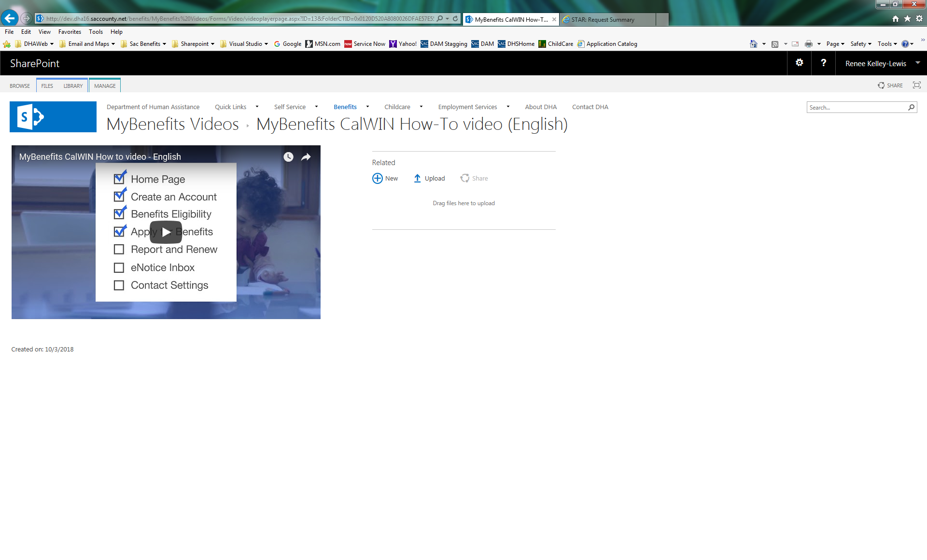Go to MyBenefits Videos breadcrumb
Image resolution: width=927 pixels, height=560 pixels.
tap(173, 124)
